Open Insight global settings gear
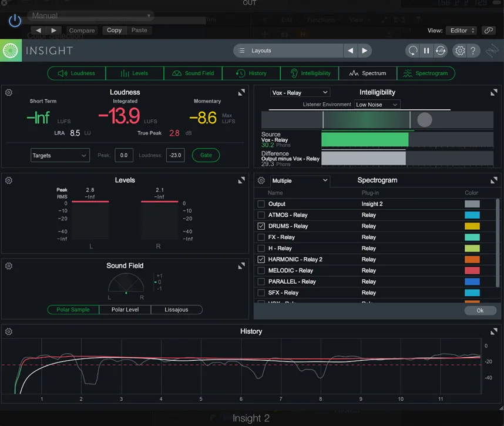The image size is (504, 426). 460,51
